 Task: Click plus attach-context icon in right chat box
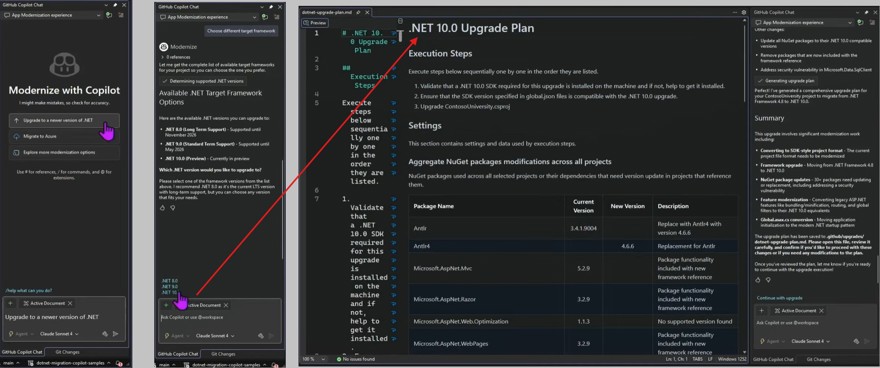pos(762,310)
